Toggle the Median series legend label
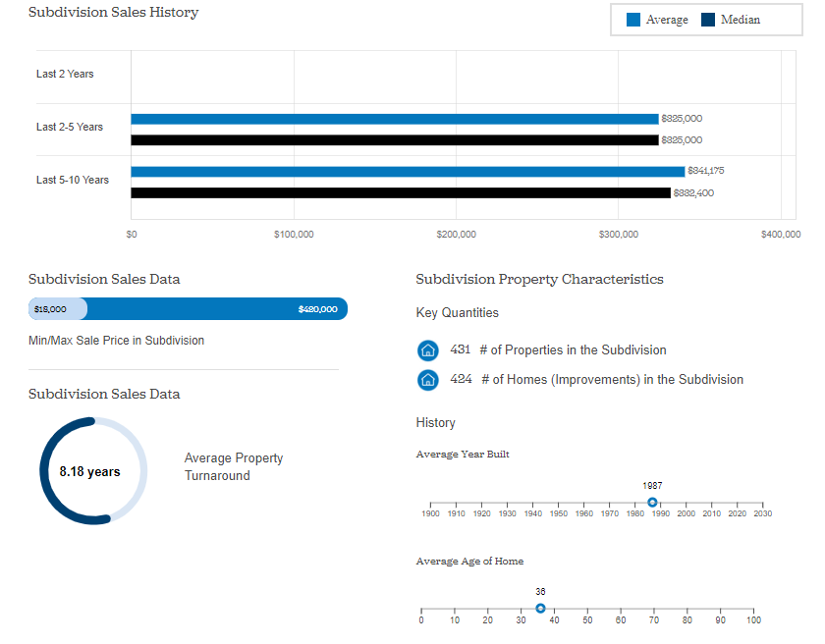This screenshot has height=644, width=825. [x=741, y=20]
